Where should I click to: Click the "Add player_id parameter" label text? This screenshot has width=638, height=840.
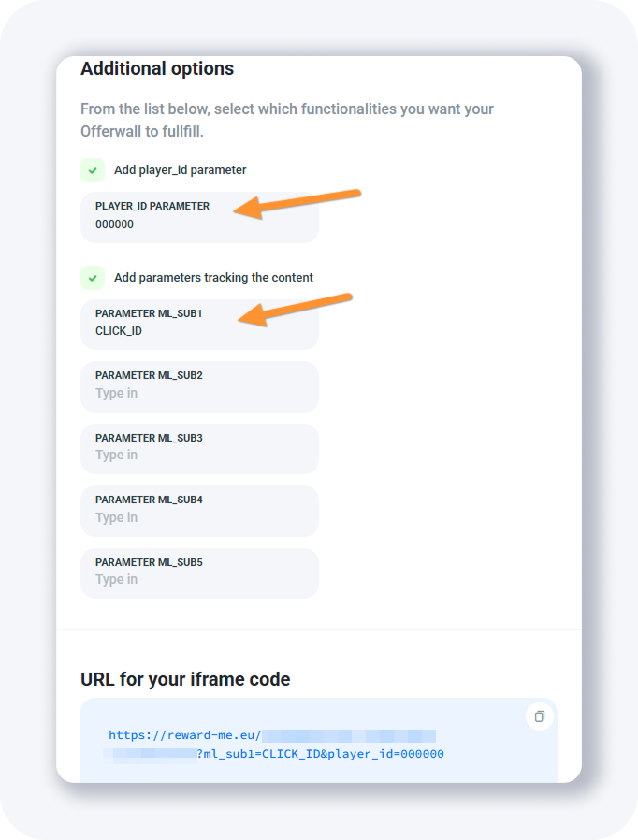click(181, 170)
